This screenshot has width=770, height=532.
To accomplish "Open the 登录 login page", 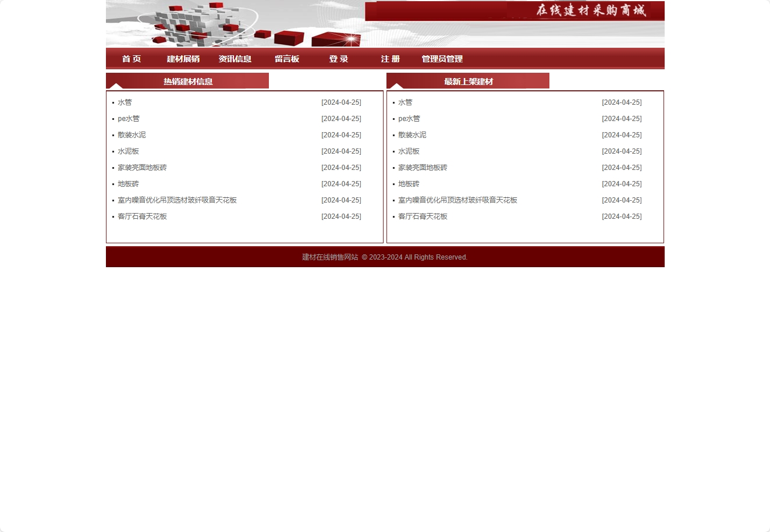I will coord(338,59).
